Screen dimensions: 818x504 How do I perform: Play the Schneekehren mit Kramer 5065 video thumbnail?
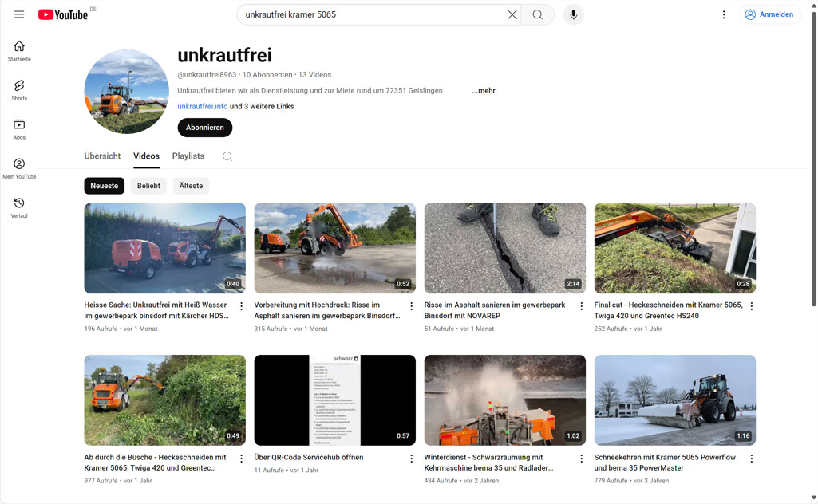coord(674,400)
